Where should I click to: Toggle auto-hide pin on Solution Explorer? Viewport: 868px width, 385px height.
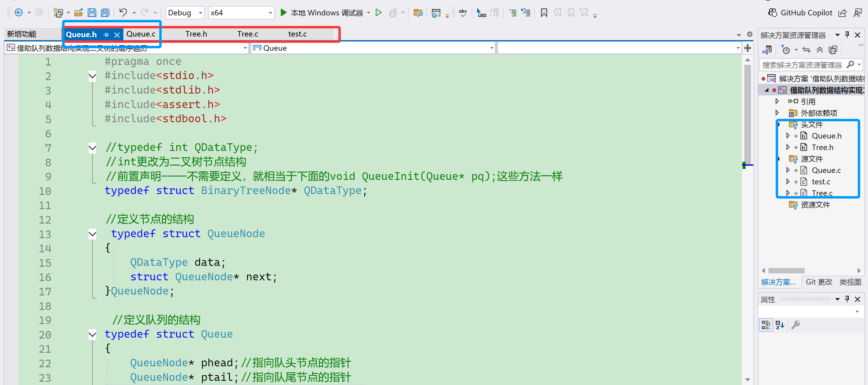pos(847,35)
